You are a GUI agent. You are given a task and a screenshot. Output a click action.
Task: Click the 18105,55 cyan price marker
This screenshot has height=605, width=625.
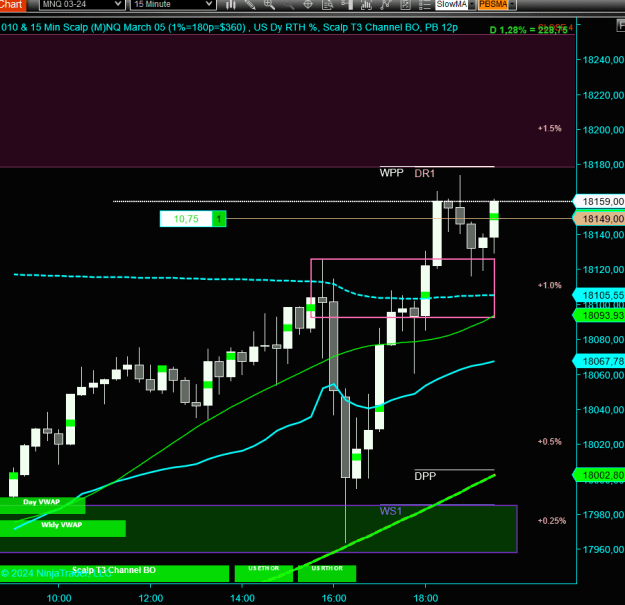599,295
